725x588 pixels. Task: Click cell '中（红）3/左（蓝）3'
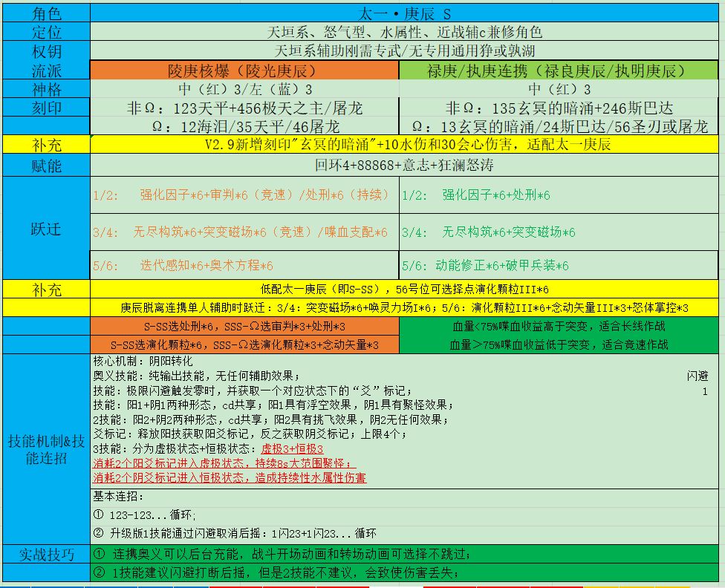point(244,89)
